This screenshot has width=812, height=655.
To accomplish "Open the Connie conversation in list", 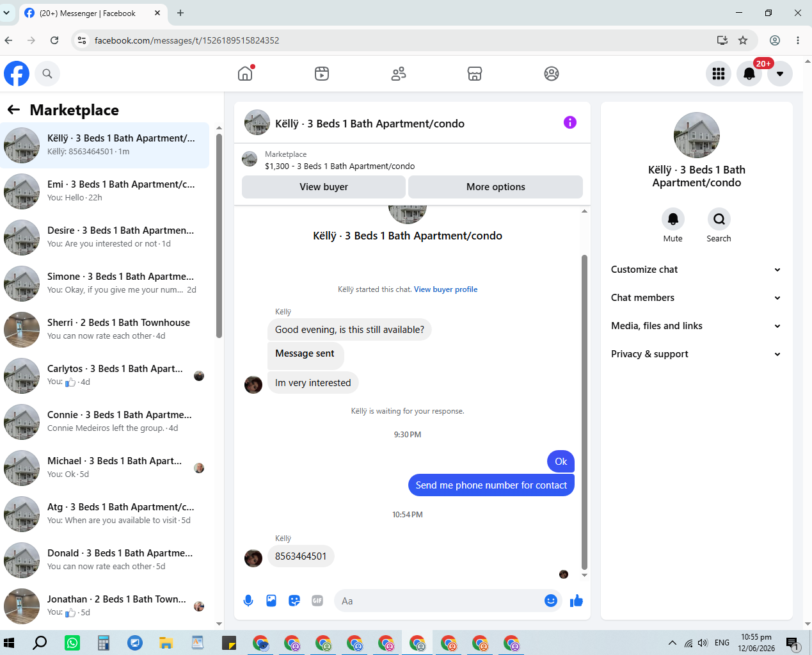I will (105, 422).
